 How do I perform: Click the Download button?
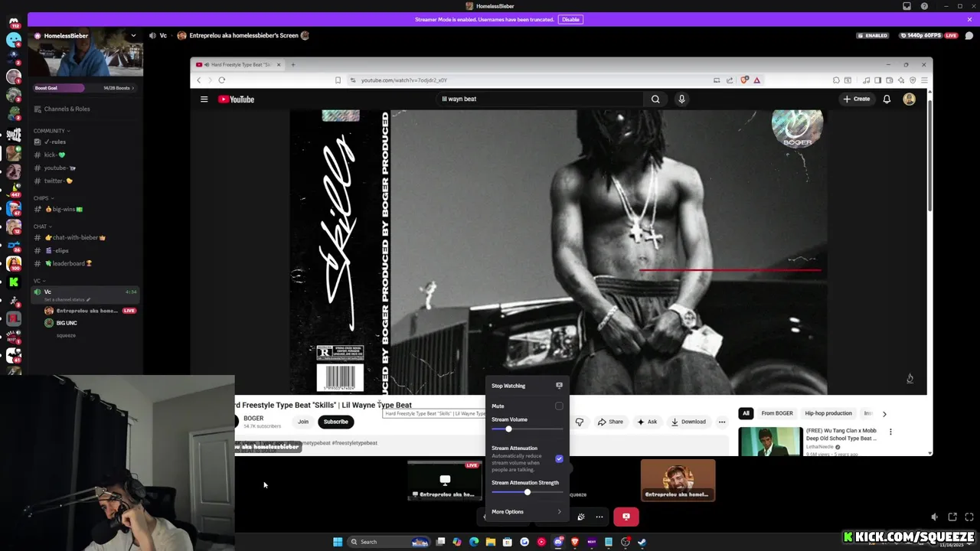pyautogui.click(x=688, y=422)
